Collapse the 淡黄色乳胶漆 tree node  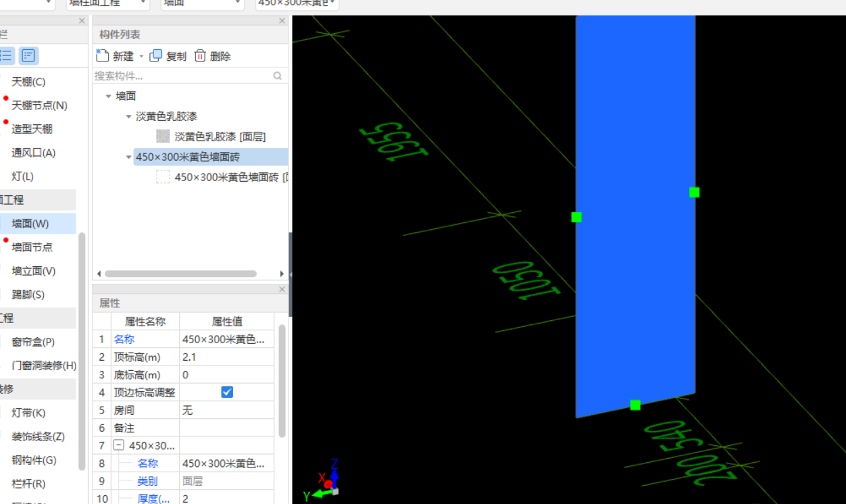[x=128, y=116]
